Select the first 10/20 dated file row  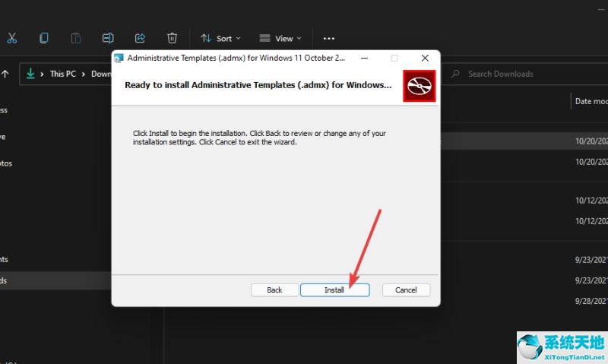524,141
